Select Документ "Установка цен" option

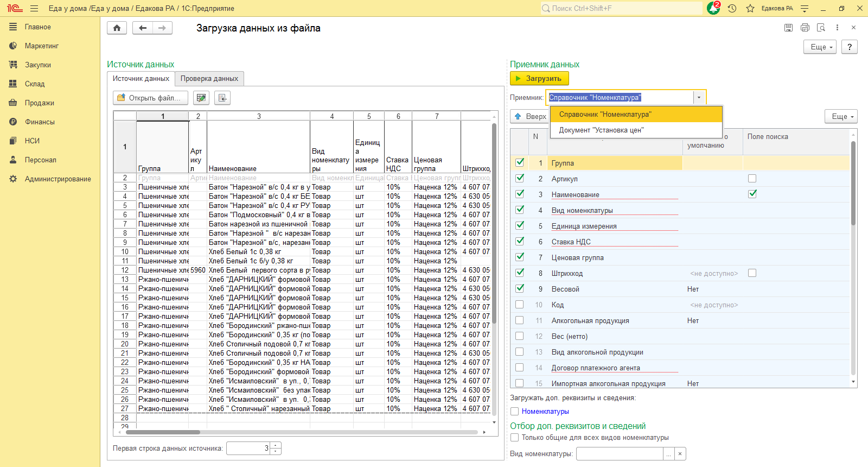tap(636, 130)
